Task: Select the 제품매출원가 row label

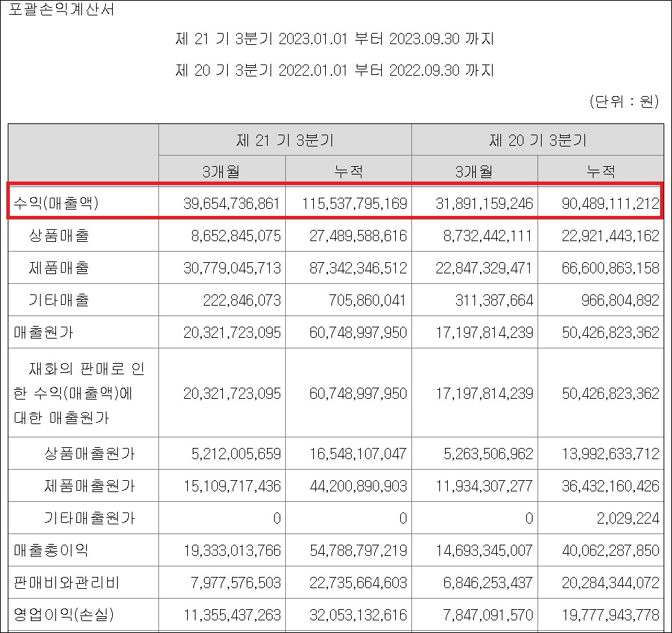Action: 90,486
